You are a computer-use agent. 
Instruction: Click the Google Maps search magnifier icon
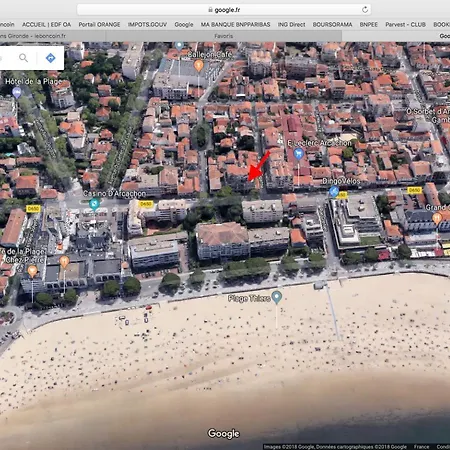click(23, 58)
